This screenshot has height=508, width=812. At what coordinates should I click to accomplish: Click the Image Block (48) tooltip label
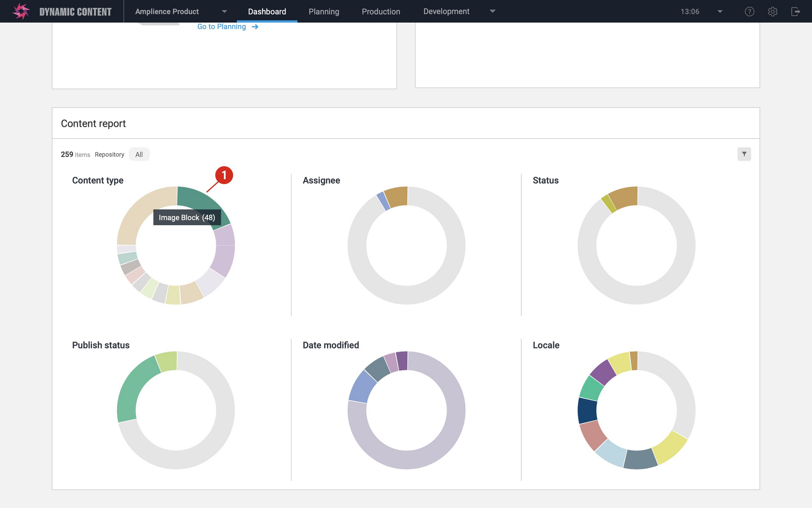click(x=187, y=217)
